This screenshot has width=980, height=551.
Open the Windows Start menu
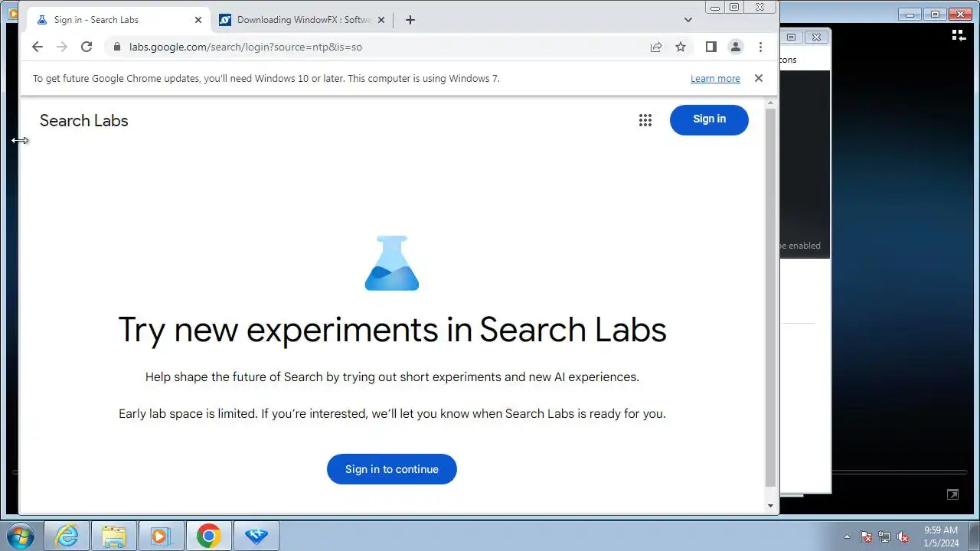[x=21, y=536]
